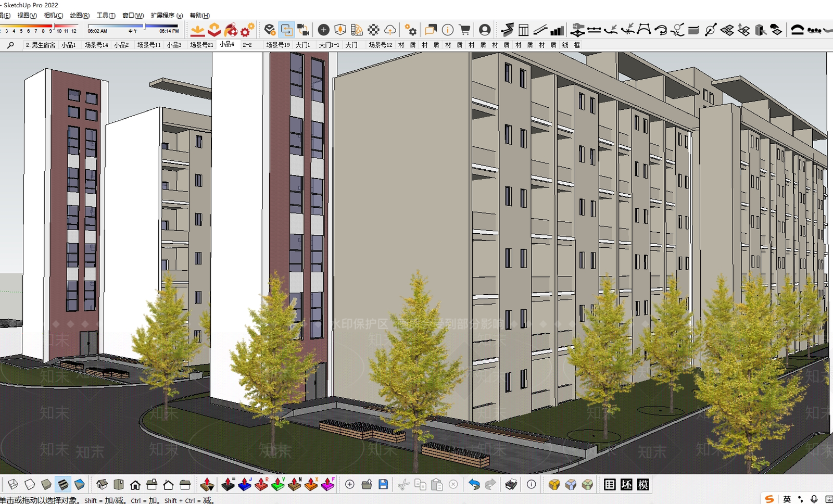Switch to scene tab 大门1-1
This screenshot has width=833, height=504.
pos(329,45)
